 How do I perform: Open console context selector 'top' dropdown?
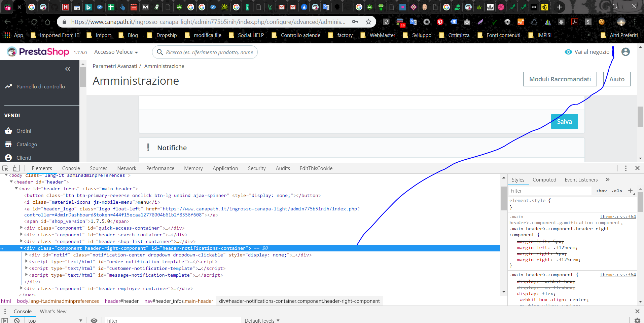coord(55,321)
